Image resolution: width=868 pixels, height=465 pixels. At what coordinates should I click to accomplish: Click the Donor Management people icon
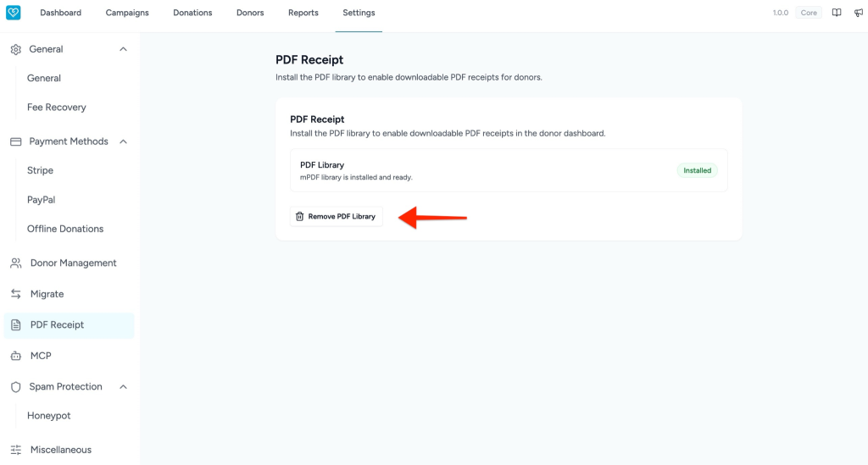pos(15,263)
